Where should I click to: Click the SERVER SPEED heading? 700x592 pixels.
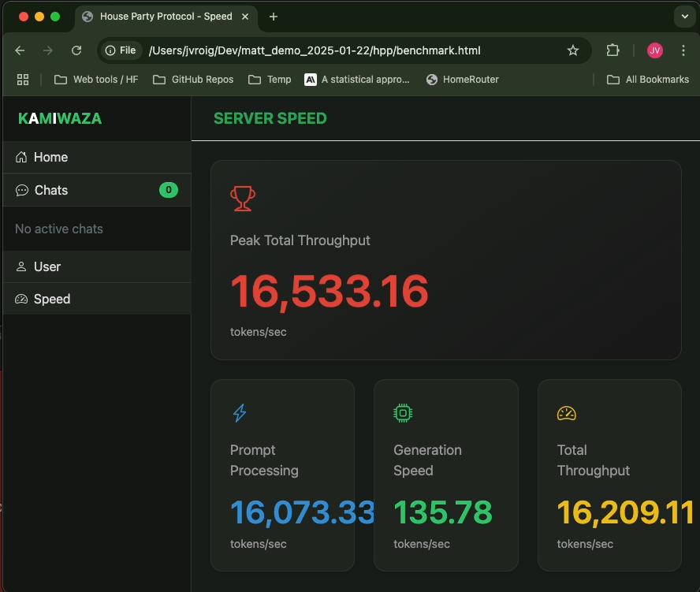(270, 119)
